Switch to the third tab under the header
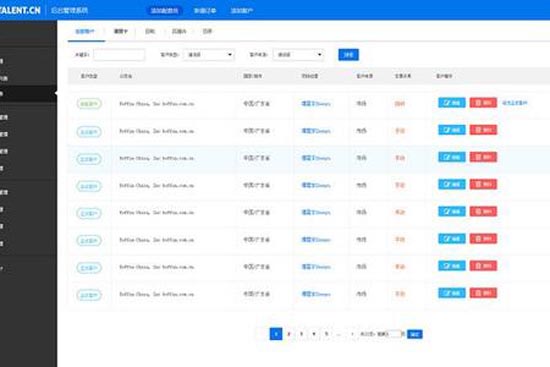This screenshot has width=550, height=367. point(150,31)
